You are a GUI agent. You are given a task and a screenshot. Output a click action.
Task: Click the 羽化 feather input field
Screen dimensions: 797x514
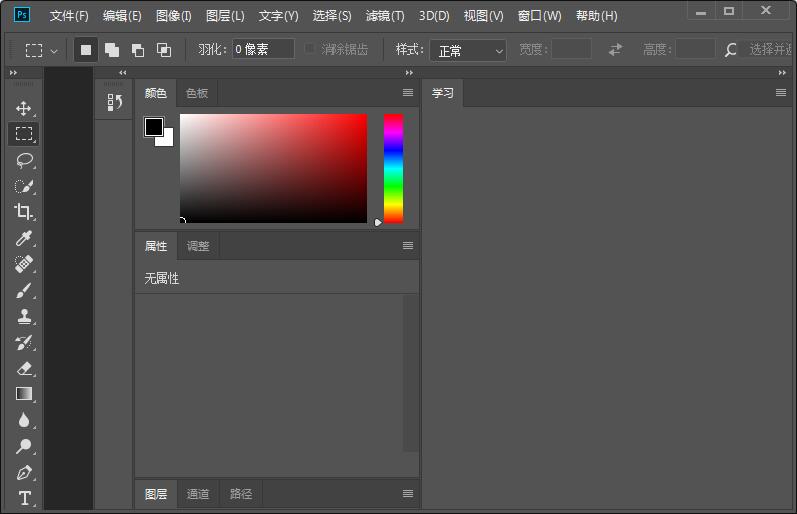(263, 49)
